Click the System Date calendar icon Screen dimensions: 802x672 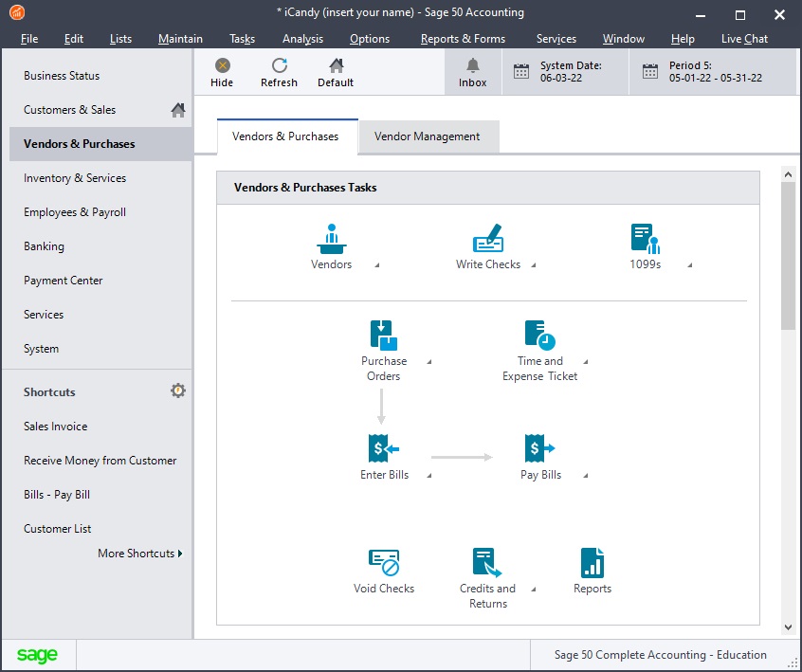click(x=521, y=72)
